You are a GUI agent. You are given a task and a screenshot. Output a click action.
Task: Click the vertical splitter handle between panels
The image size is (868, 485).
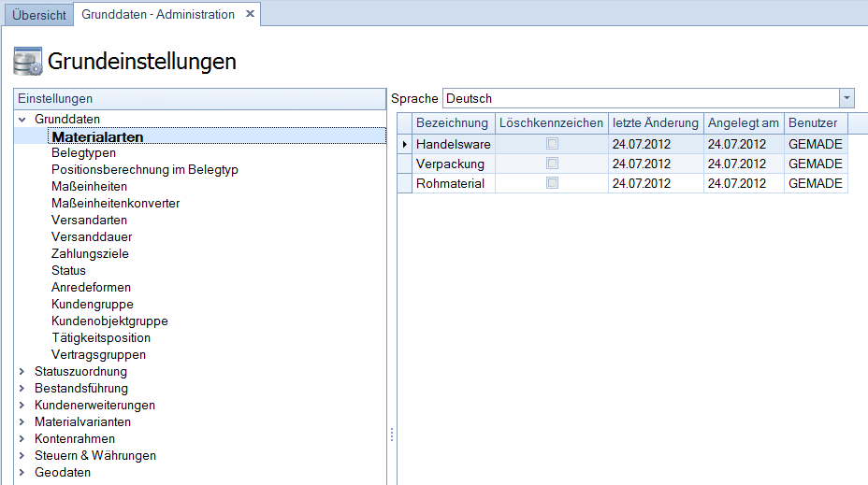392,435
